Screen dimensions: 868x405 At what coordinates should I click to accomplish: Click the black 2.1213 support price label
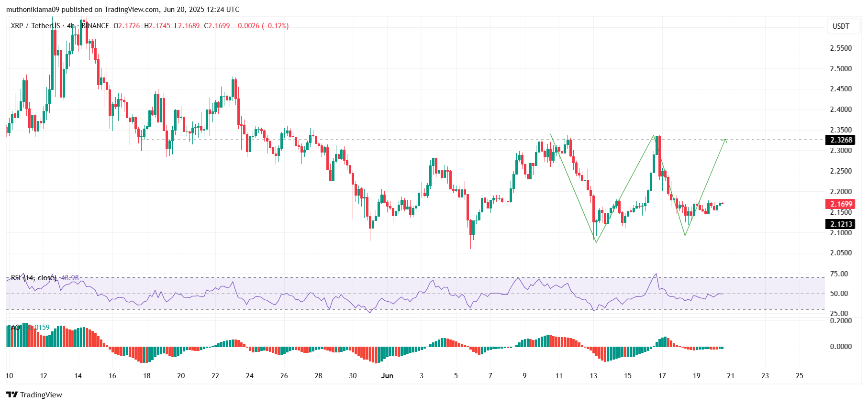click(x=841, y=224)
